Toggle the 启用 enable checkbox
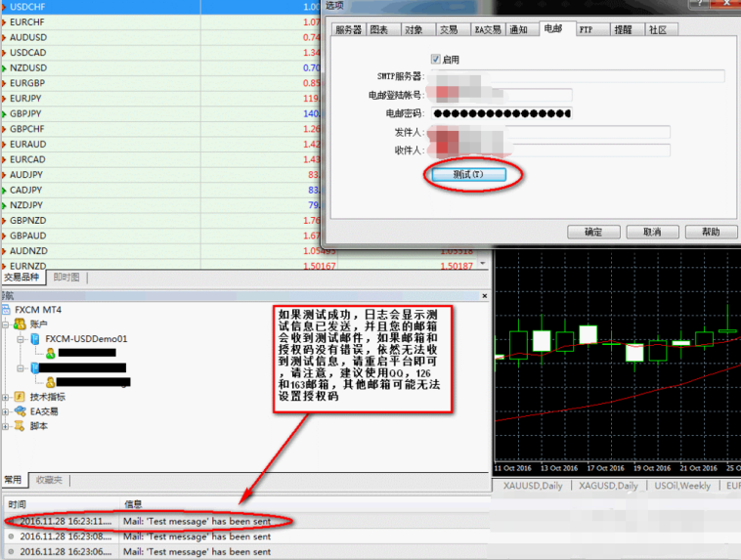This screenshot has height=560, width=741. coord(436,60)
